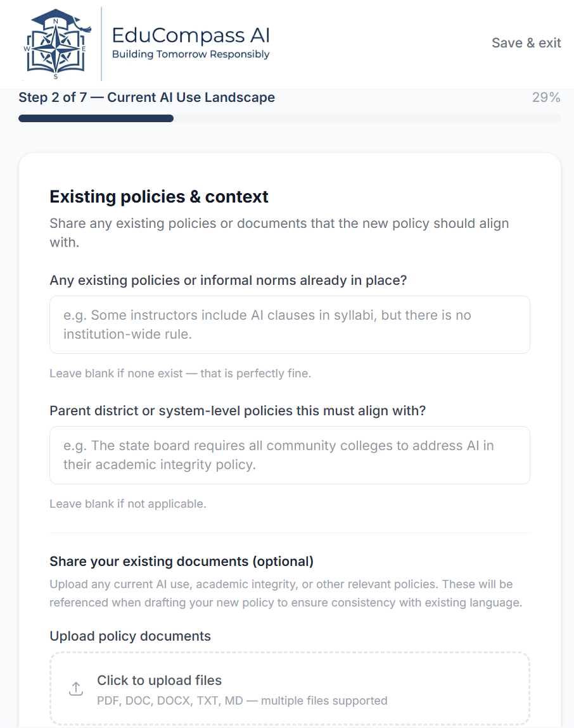Click the 'Existing policies & context' heading
Viewport: 574px width, 728px height.
click(x=159, y=197)
